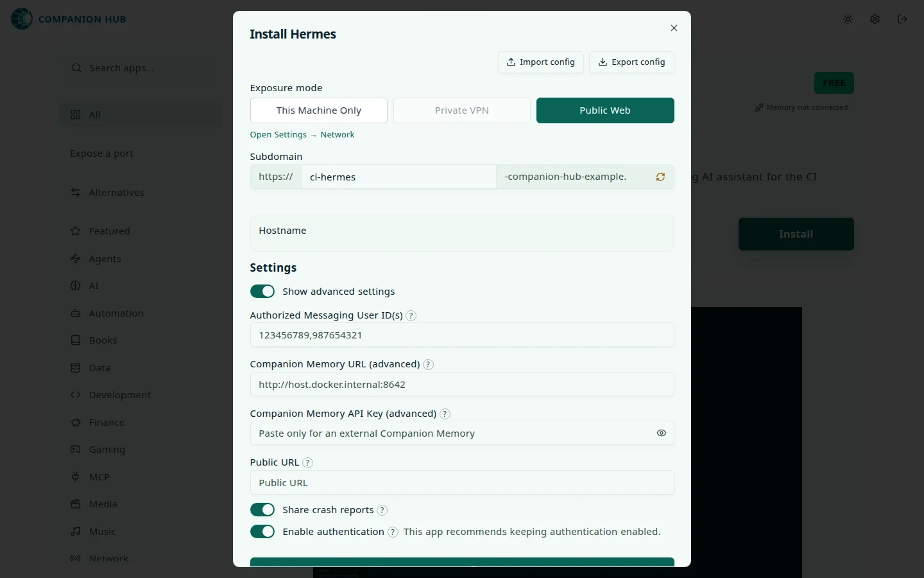Click the Import config button
Image resolution: width=924 pixels, height=578 pixels.
[541, 62]
